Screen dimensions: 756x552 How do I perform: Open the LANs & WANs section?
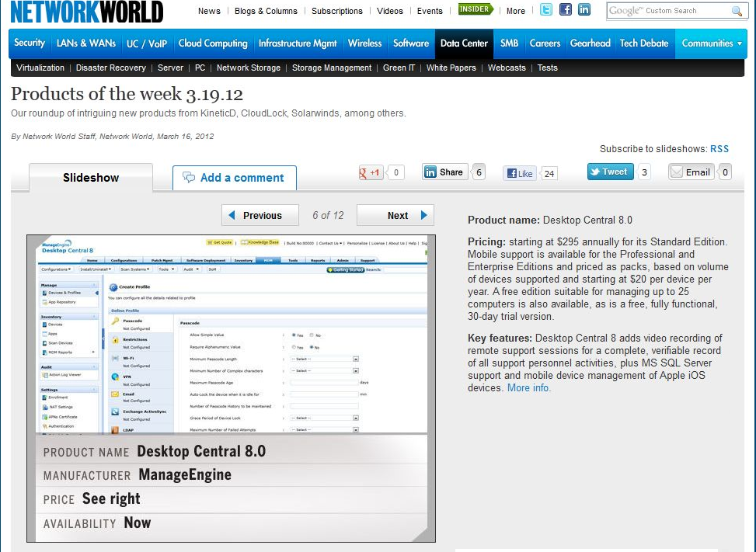tap(85, 43)
